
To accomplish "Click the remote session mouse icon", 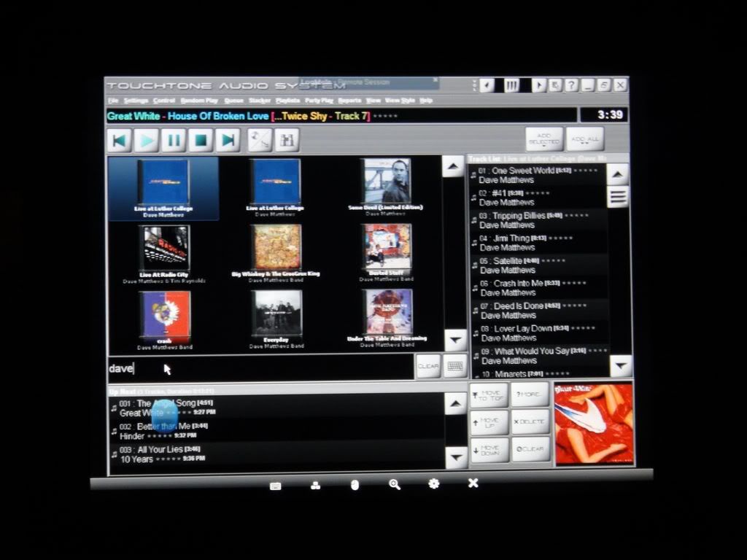I will click(x=355, y=485).
